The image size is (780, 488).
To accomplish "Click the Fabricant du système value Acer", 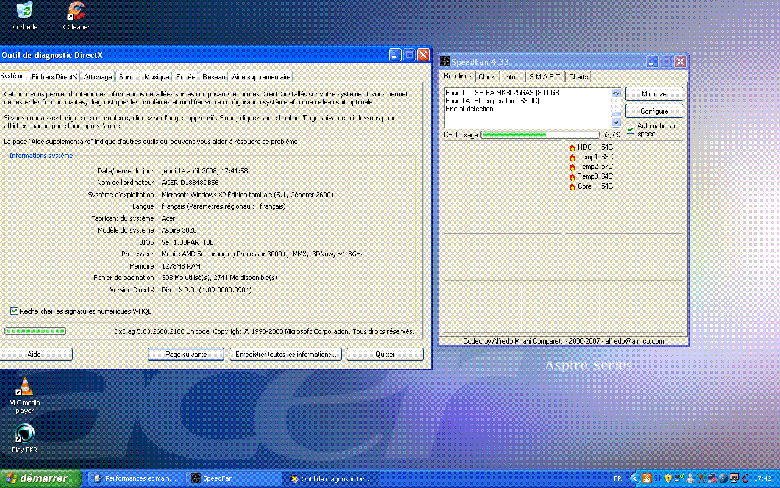I will click(x=169, y=218).
